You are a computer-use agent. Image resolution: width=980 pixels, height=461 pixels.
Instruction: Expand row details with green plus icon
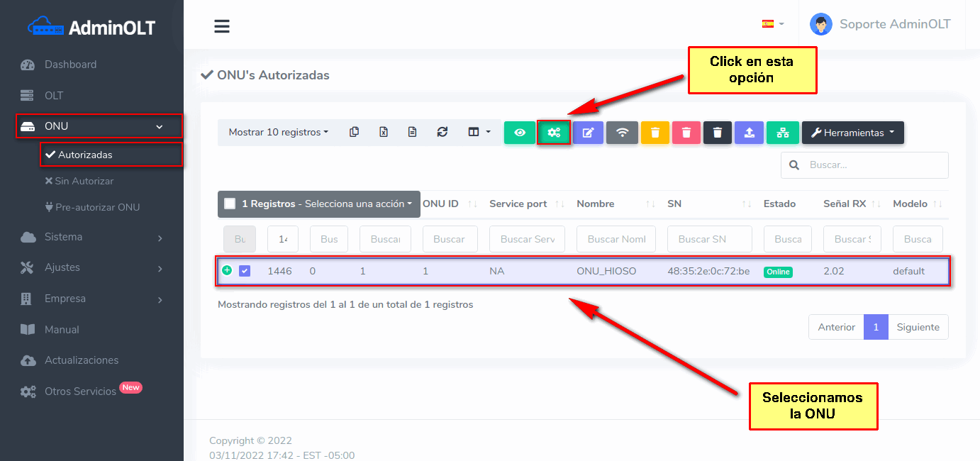pyautogui.click(x=227, y=270)
